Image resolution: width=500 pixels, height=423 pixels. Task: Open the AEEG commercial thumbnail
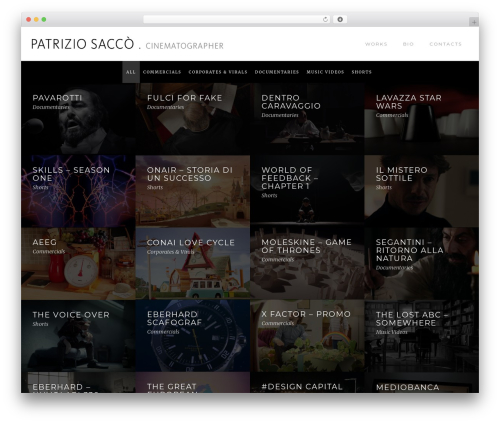(78, 264)
